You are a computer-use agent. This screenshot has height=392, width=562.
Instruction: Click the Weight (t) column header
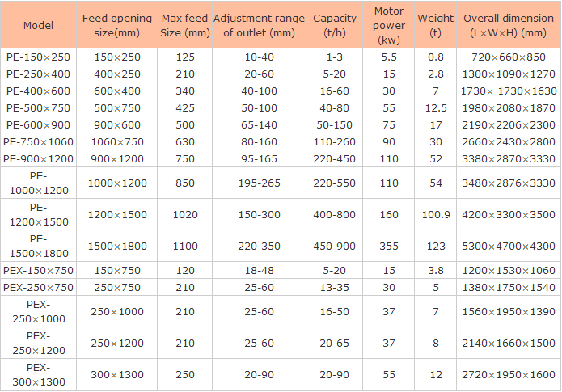click(435, 25)
